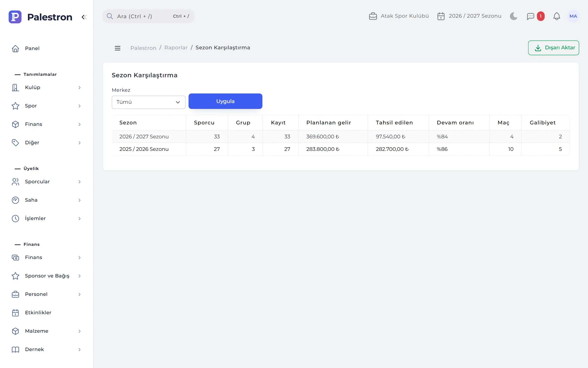
Task: Toggle the hamburger menu beside breadcrumb
Action: coord(118,48)
